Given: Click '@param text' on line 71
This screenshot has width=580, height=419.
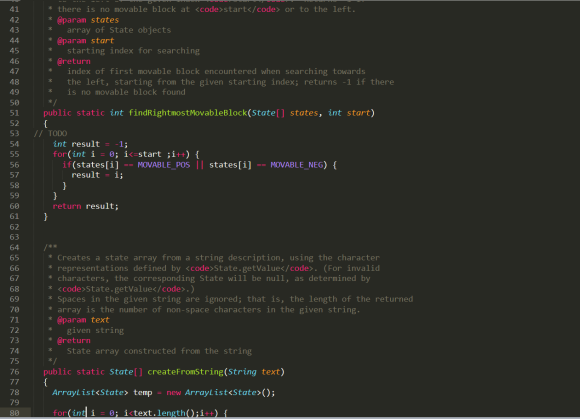Looking at the screenshot, I should pos(83,320).
